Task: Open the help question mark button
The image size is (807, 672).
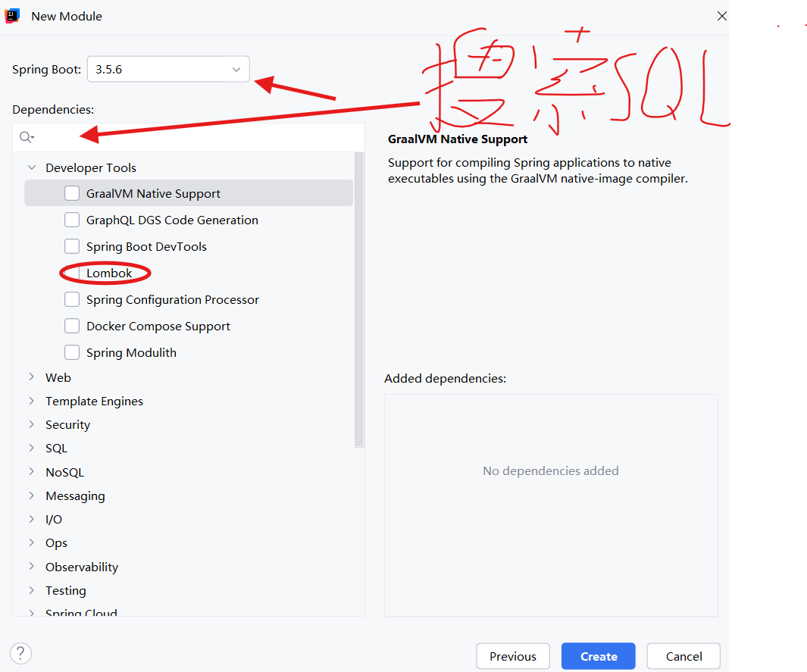Action: click(20, 654)
